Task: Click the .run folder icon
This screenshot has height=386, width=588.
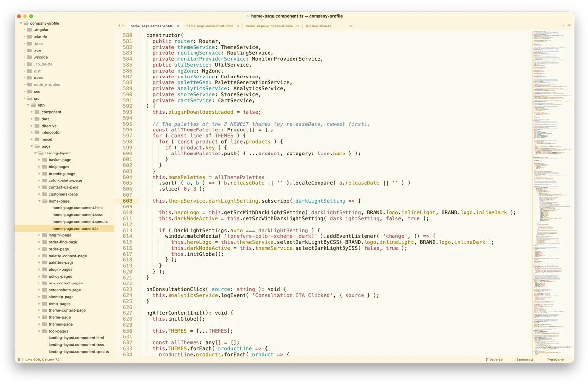Action: pyautogui.click(x=29, y=51)
